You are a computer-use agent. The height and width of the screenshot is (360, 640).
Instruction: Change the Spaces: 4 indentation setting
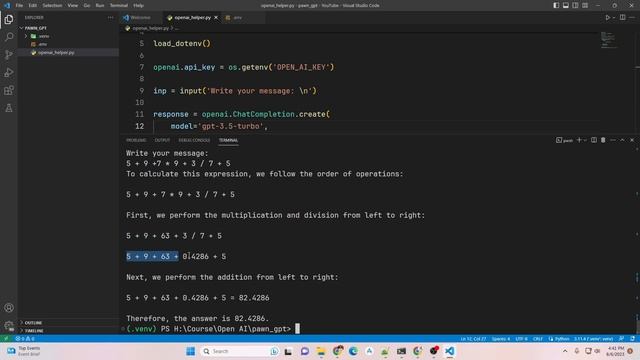click(501, 339)
